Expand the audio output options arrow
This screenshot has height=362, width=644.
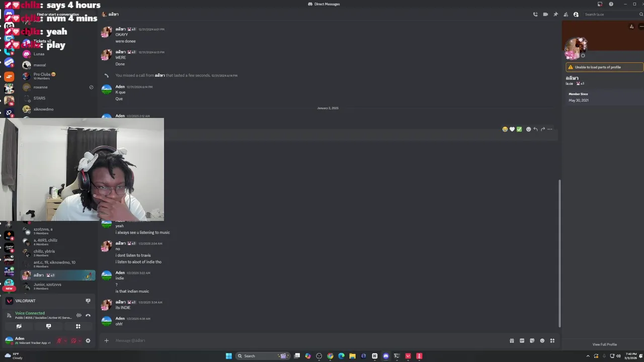click(x=80, y=340)
